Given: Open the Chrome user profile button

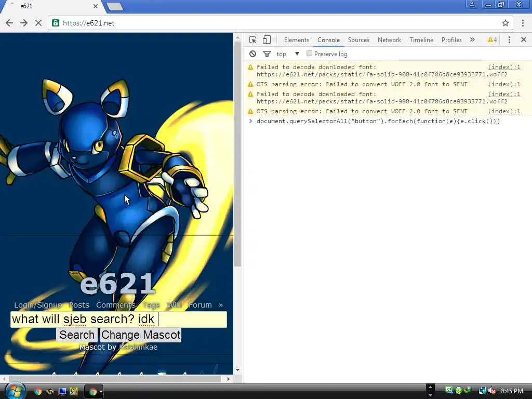Looking at the screenshot, I should click(472, 4).
